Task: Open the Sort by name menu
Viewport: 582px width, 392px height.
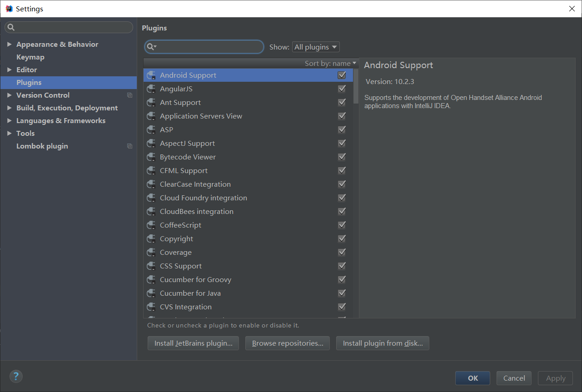Action: [330, 64]
